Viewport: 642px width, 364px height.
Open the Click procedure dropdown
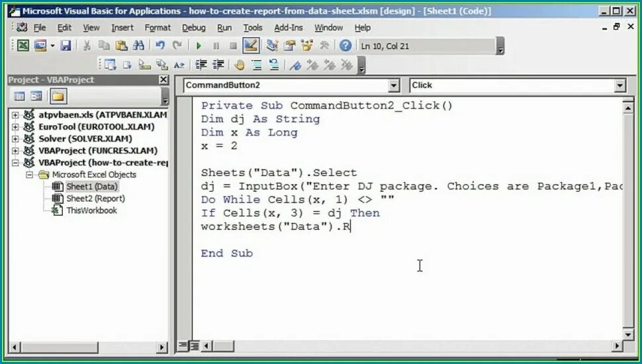point(620,85)
